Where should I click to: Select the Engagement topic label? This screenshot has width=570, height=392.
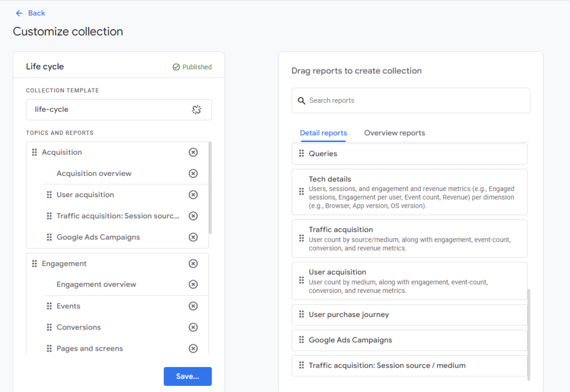64,263
